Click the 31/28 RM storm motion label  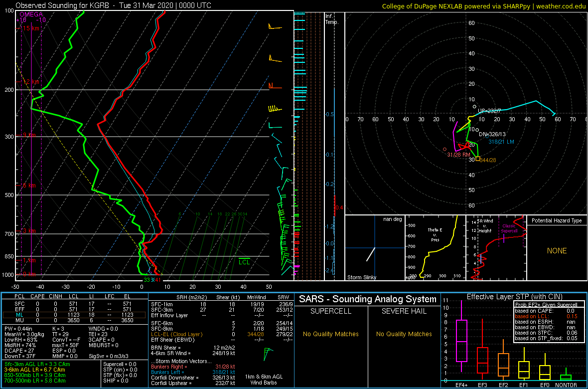(458, 155)
